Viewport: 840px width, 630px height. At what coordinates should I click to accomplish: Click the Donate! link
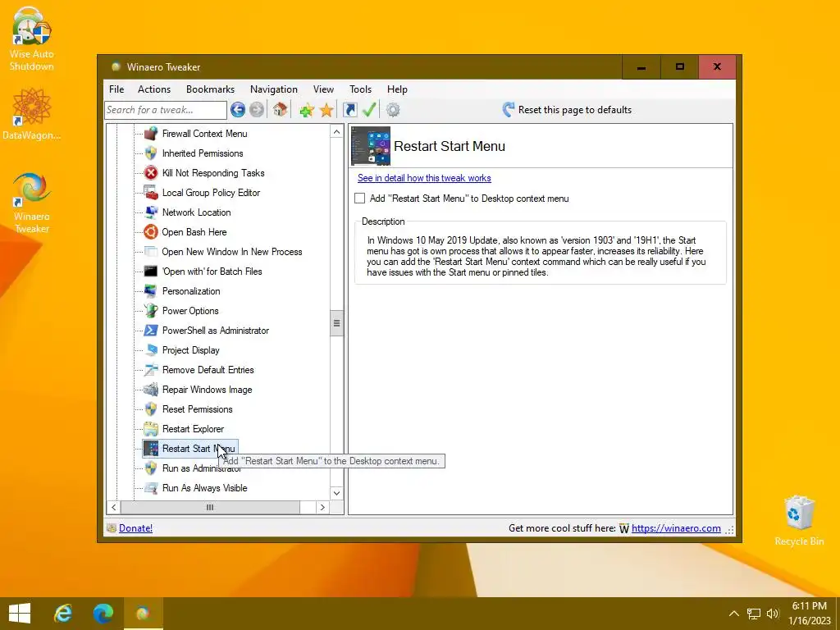coord(135,528)
